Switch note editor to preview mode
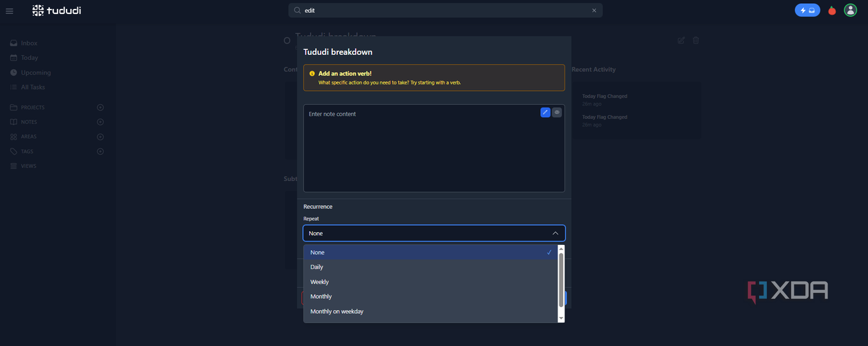Screen dimensions: 868x346 click(557, 113)
